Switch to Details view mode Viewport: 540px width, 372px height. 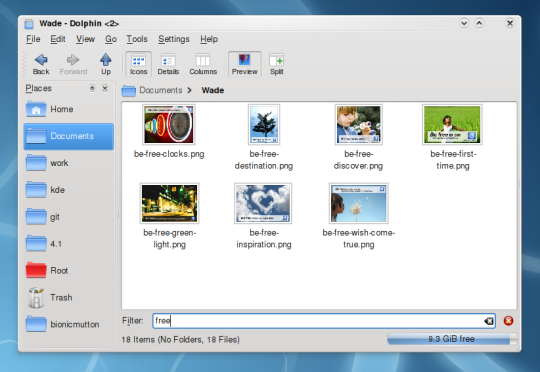tap(168, 64)
